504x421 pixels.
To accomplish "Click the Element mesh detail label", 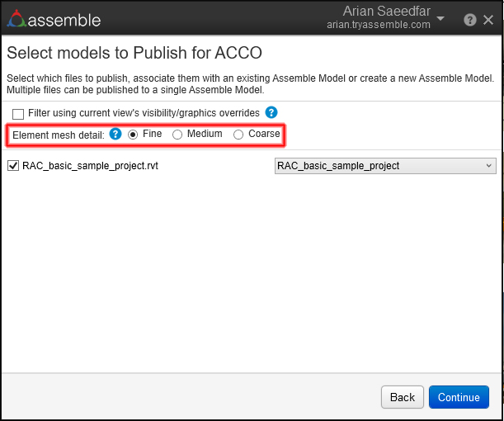I will [59, 134].
